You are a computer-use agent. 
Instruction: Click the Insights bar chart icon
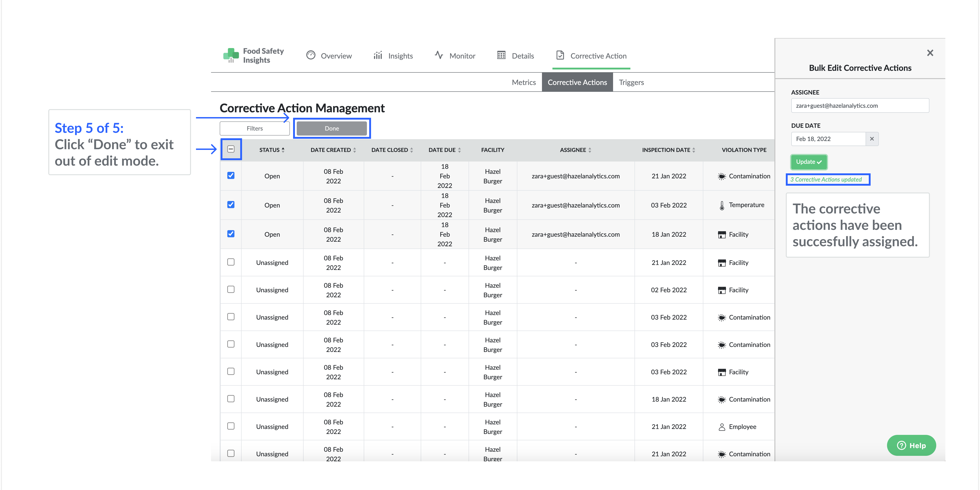[x=378, y=56]
